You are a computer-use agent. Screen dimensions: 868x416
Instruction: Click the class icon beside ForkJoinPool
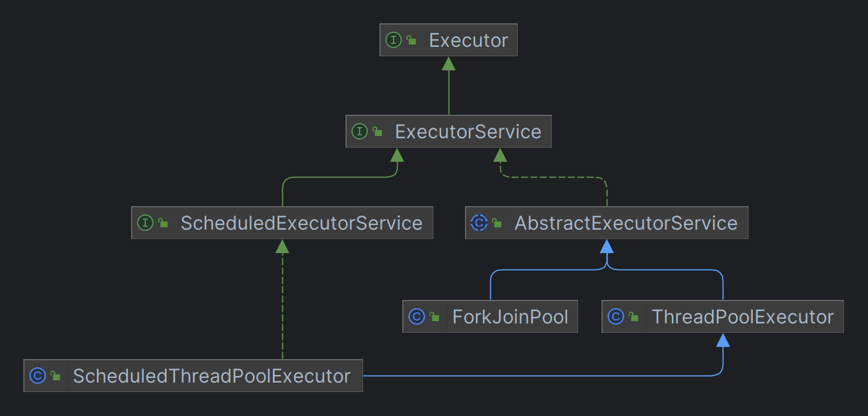coord(416,316)
